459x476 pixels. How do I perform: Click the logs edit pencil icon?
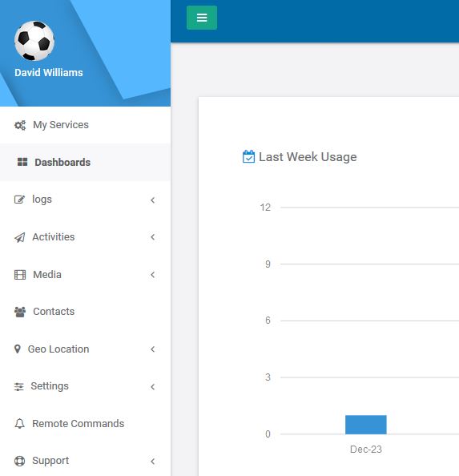point(19,200)
